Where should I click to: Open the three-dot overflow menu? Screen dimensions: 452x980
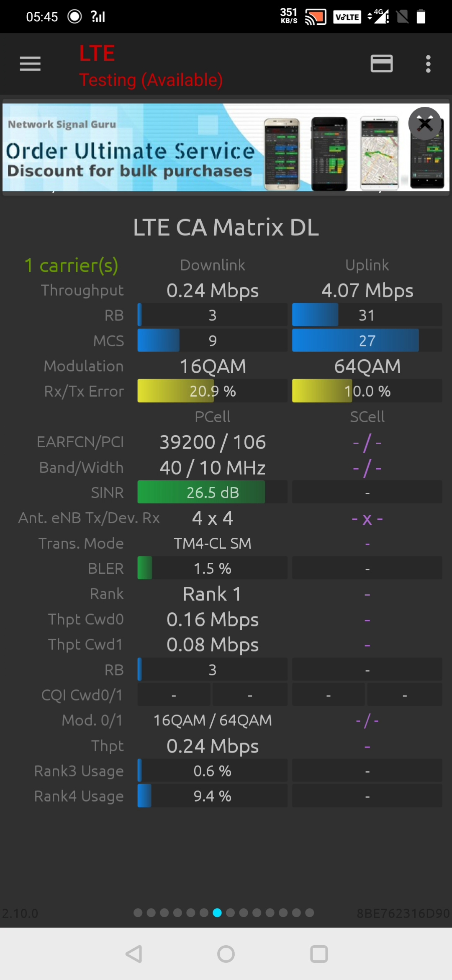pyautogui.click(x=428, y=64)
